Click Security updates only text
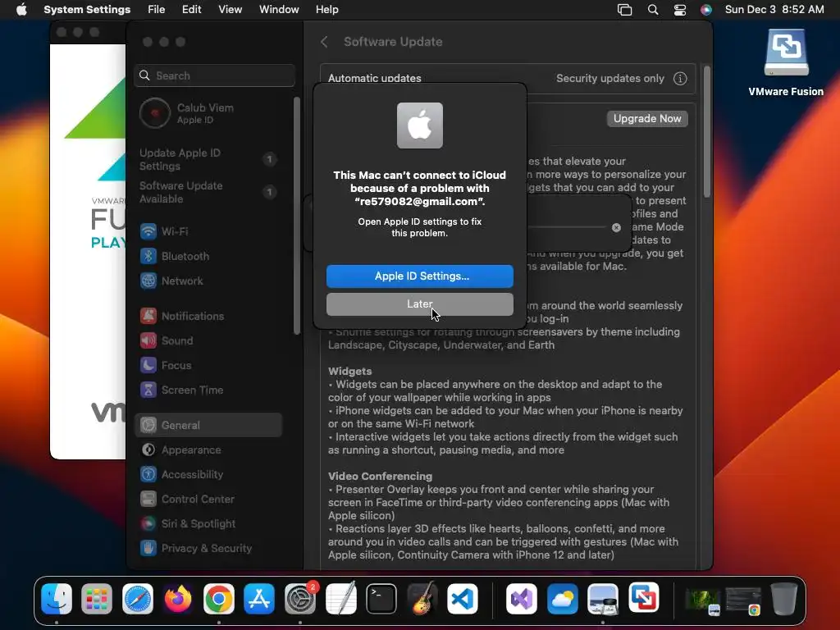840x630 pixels. click(x=610, y=79)
